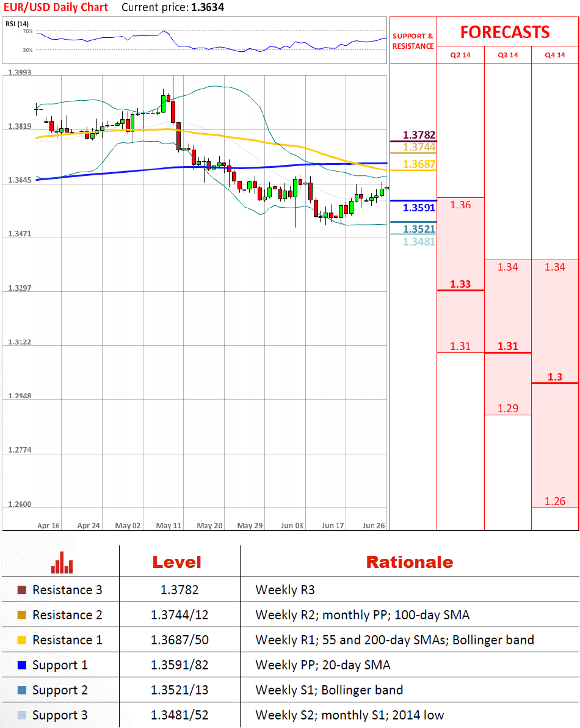Click the 'FORECASTS' heading
The height and width of the screenshot is (728, 580).
[505, 32]
